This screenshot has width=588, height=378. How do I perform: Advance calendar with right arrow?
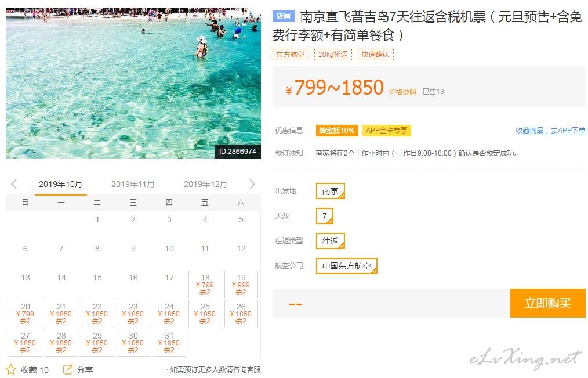point(252,184)
